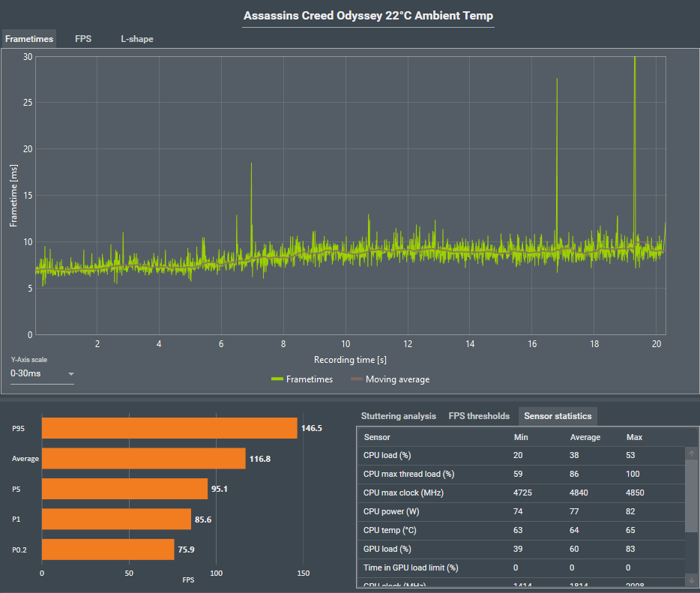Click the P5 bar showing 95.1

click(124, 489)
